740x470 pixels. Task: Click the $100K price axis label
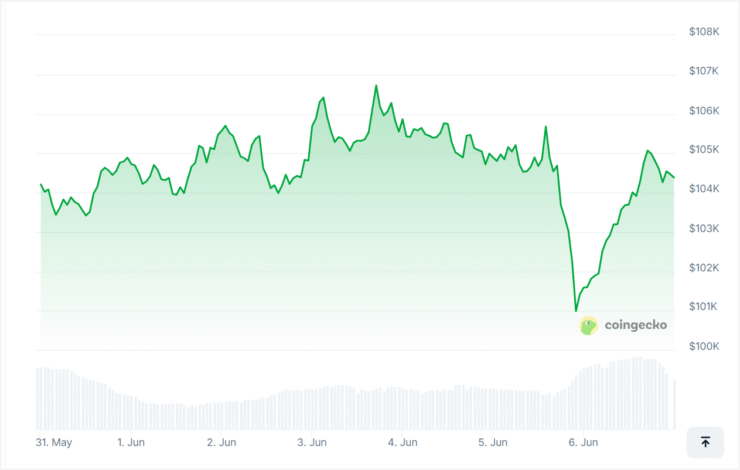704,346
